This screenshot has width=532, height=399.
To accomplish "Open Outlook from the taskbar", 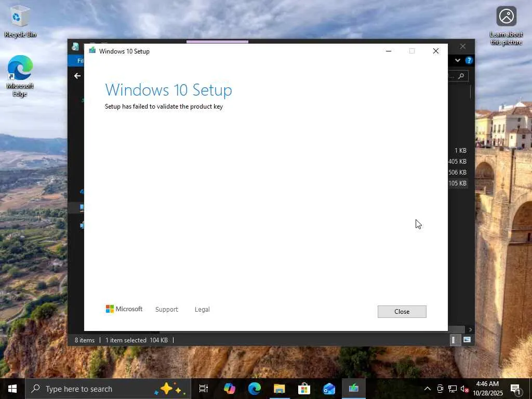I will click(329, 389).
